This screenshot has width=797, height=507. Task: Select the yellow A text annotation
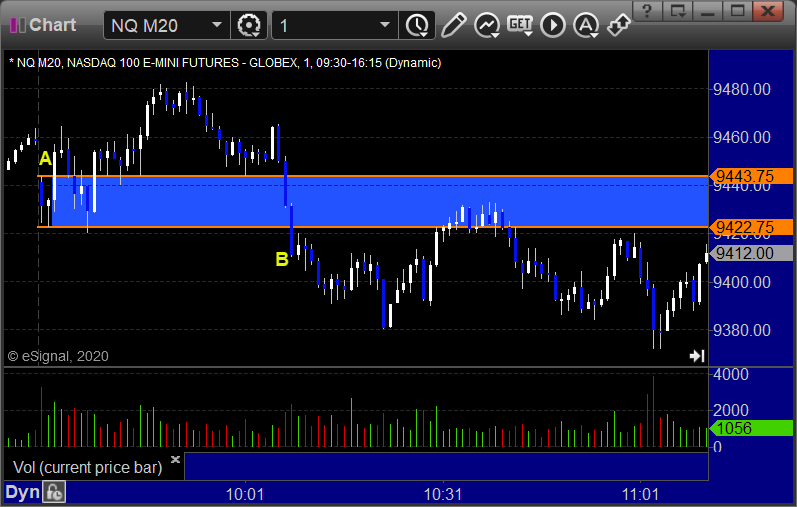(x=45, y=159)
